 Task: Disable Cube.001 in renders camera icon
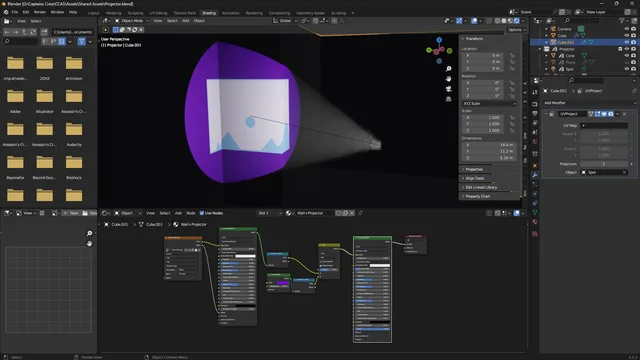pyautogui.click(x=633, y=42)
